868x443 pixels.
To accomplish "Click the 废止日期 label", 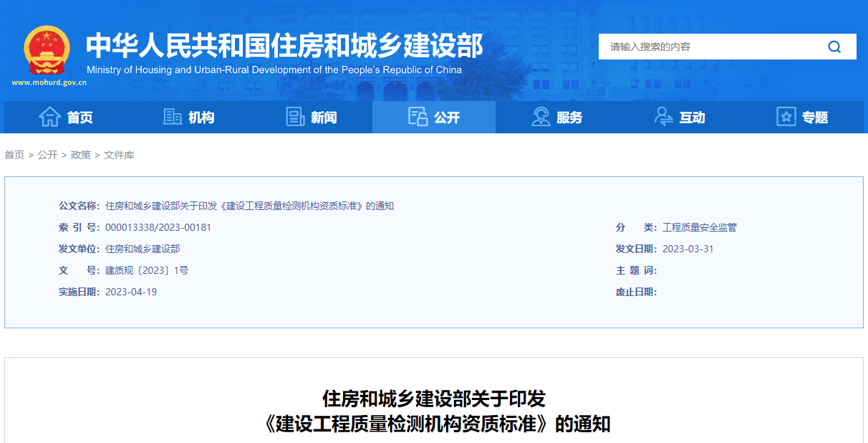I will tap(637, 292).
